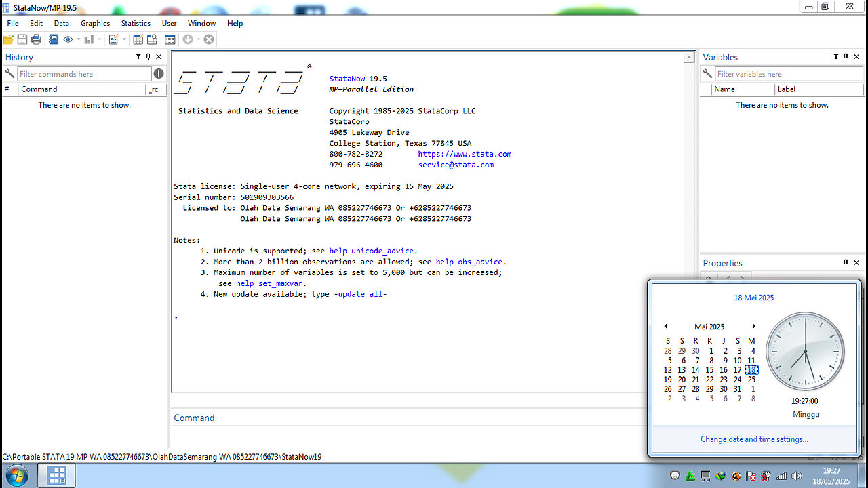Viewport: 868px width, 488px height.
Task: Select date 18 in the calendar
Action: click(x=751, y=370)
